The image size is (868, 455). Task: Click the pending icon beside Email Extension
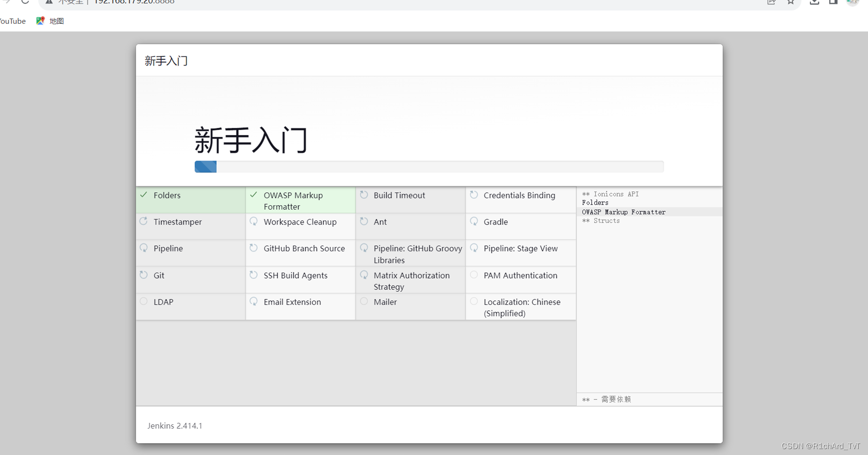(x=254, y=301)
